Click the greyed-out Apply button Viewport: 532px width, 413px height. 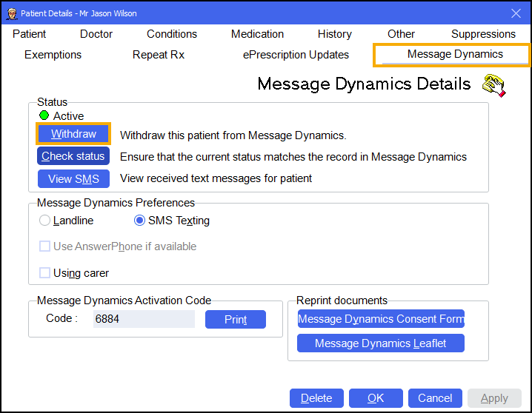click(x=494, y=398)
